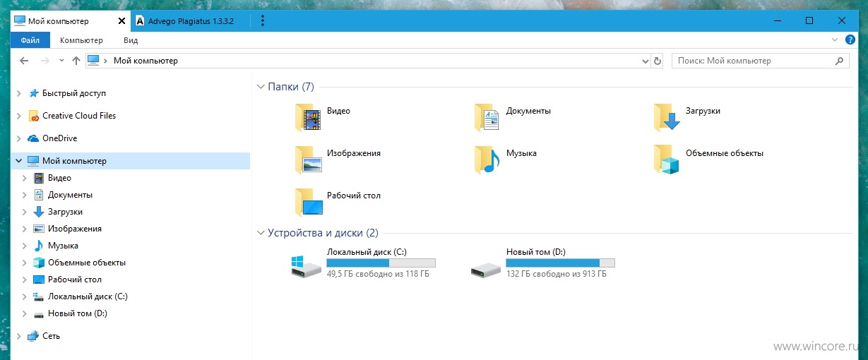Click the Сеть network icon in sidebar
Image resolution: width=868 pixels, height=360 pixels.
coord(33,336)
